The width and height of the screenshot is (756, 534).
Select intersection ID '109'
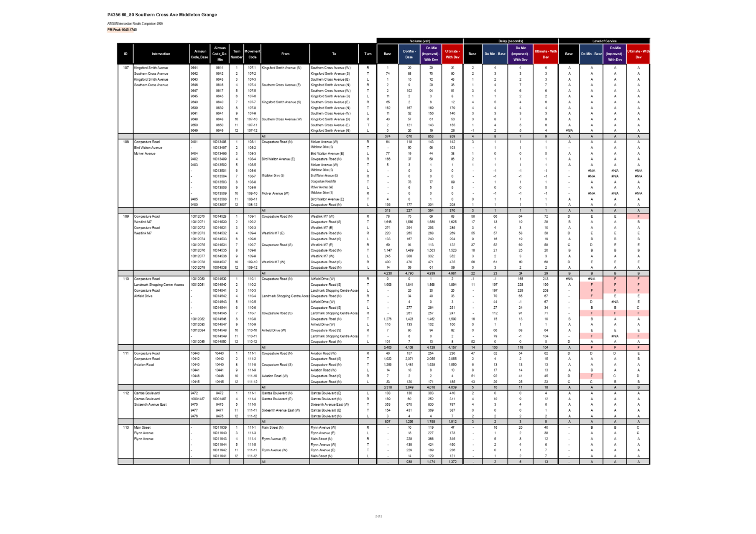click(125, 216)
